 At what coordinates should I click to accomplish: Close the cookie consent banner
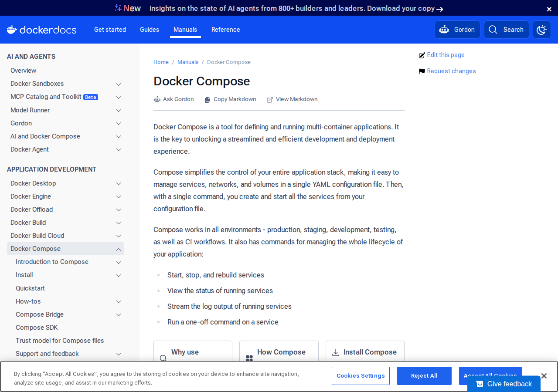[544, 375]
